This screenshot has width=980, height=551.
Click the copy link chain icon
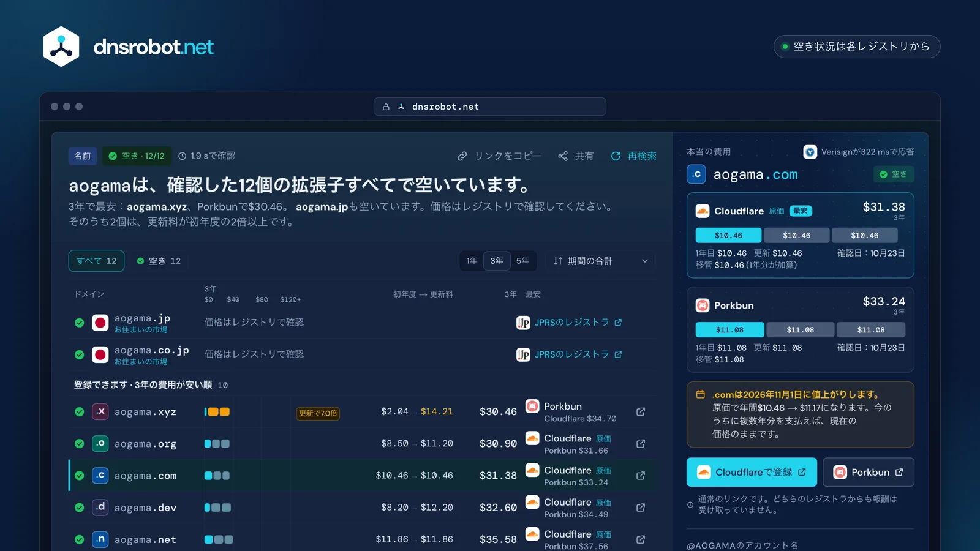coord(462,156)
